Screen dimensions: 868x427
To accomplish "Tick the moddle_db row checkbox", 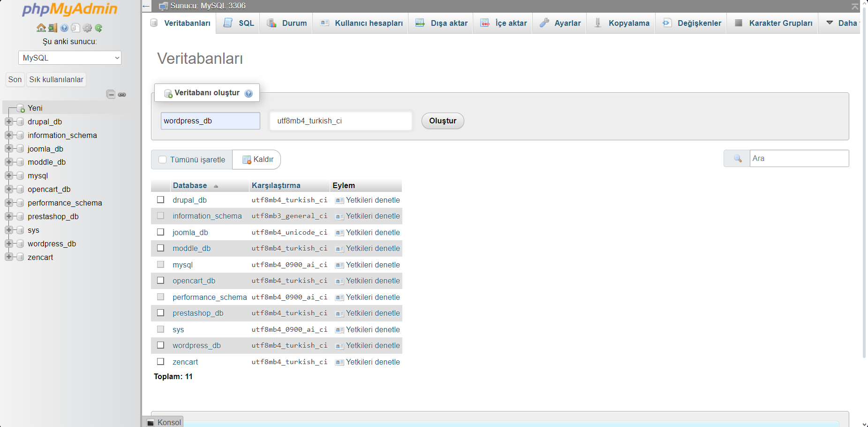I will tap(161, 248).
